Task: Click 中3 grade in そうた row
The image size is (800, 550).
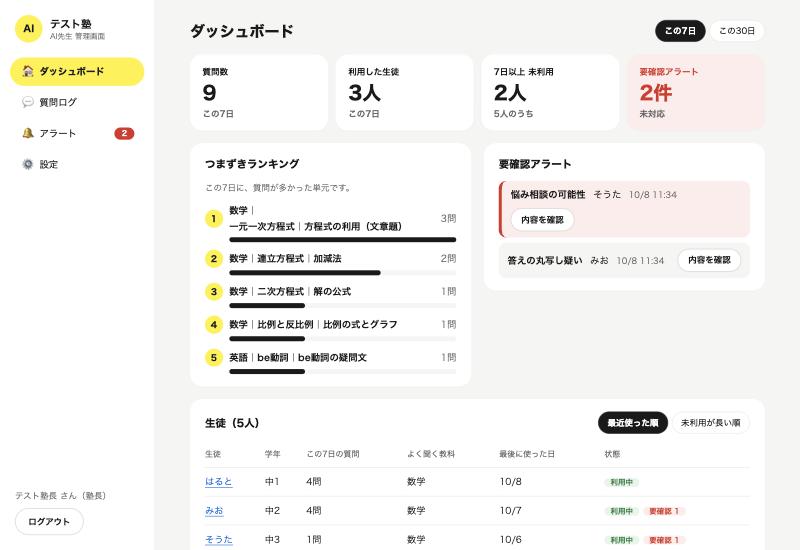Action: [x=272, y=540]
